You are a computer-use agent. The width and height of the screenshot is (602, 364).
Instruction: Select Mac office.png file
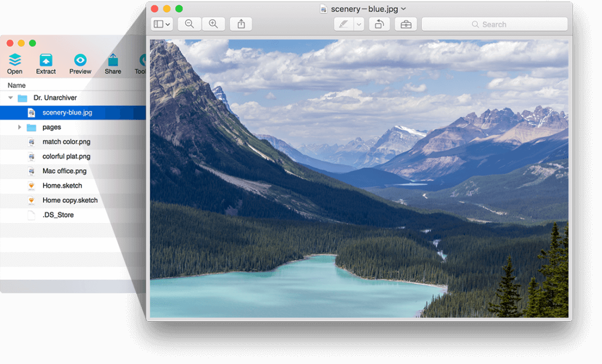pyautogui.click(x=73, y=171)
